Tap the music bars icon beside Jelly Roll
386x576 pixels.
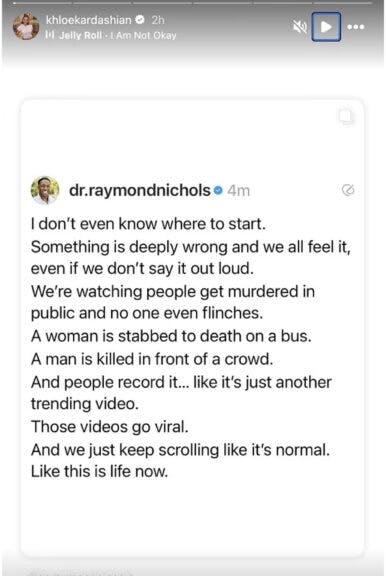50,35
